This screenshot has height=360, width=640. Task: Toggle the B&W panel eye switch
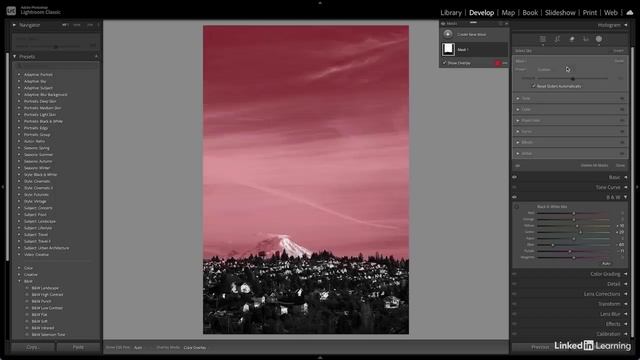pyautogui.click(x=514, y=197)
